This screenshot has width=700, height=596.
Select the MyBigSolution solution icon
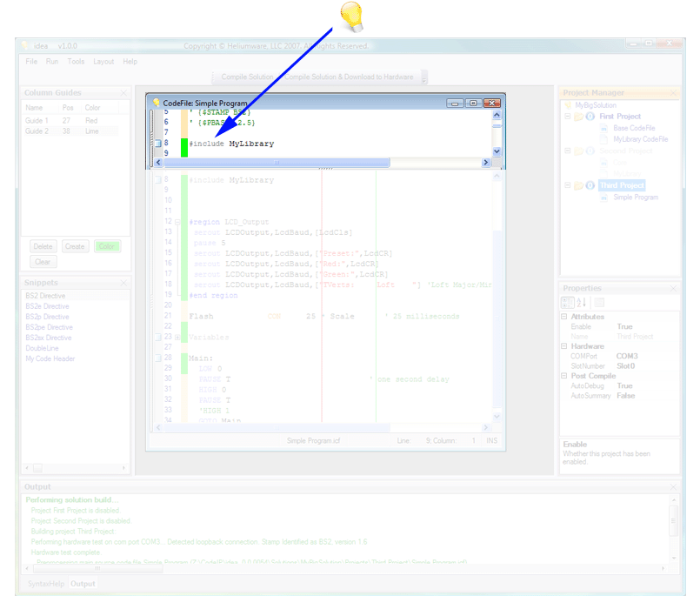(570, 105)
